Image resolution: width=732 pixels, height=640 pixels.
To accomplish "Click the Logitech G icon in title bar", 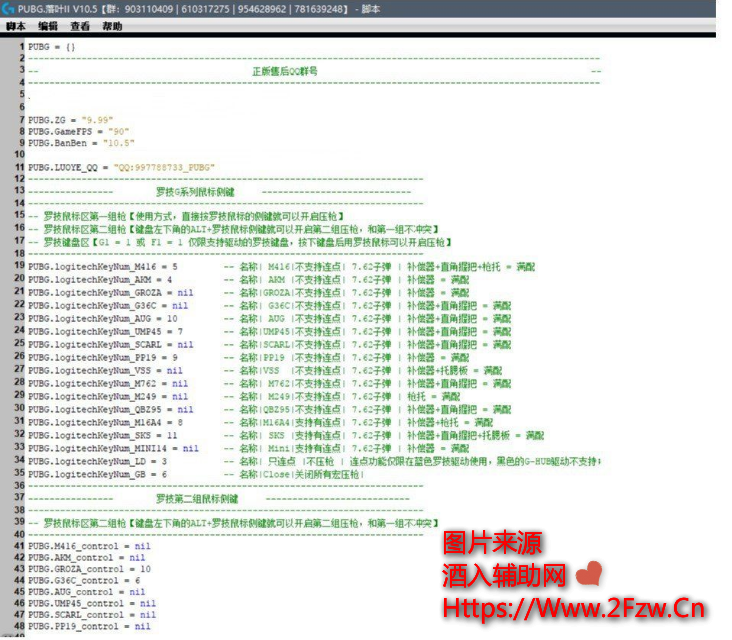I will click(9, 9).
